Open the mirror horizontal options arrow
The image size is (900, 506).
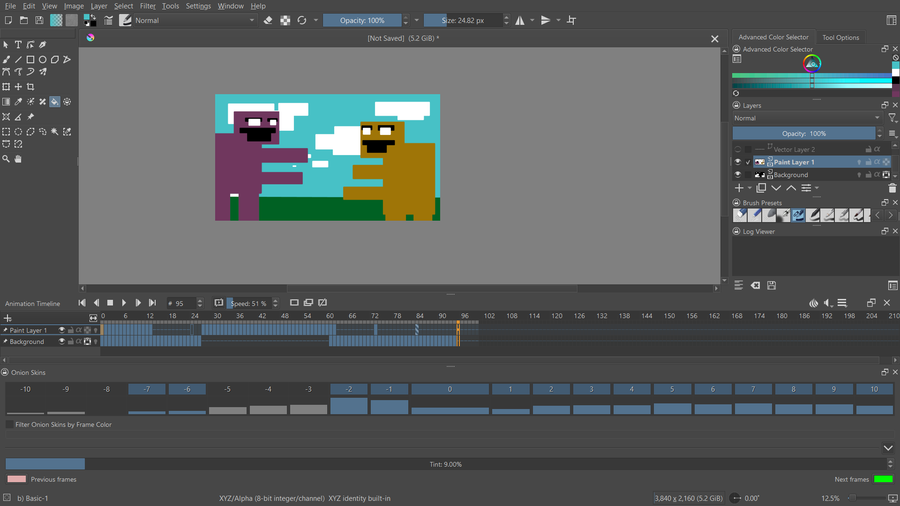click(532, 20)
